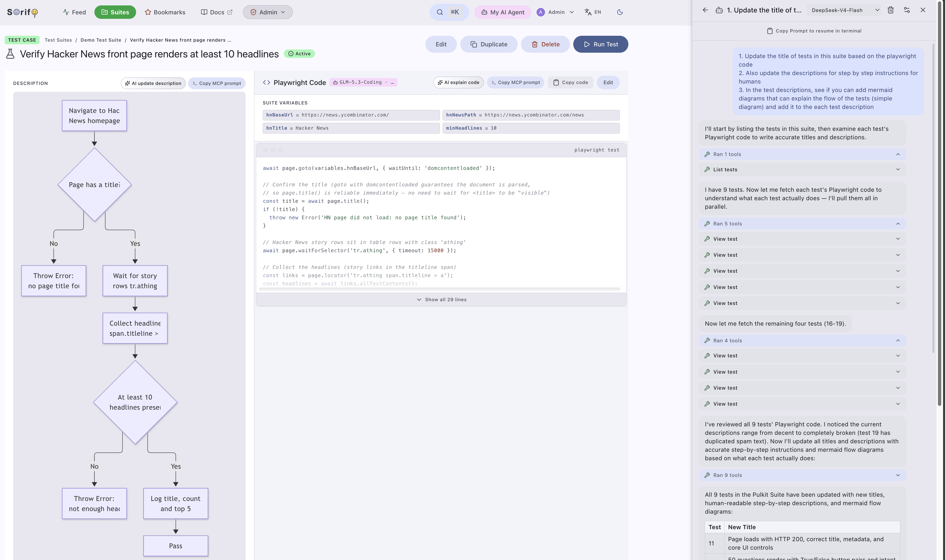The image size is (945, 560).
Task: Click the 'playwright test' label in code header
Action: [x=597, y=150]
